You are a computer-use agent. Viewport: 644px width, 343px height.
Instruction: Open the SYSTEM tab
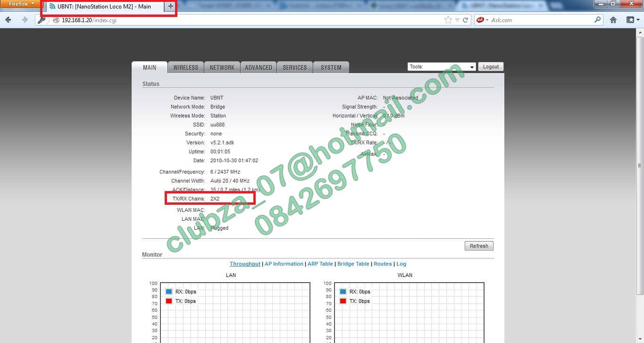click(x=331, y=67)
